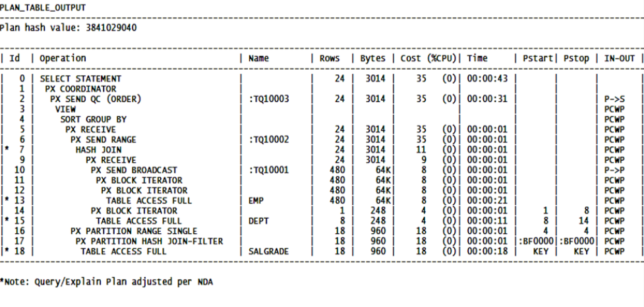644x307 pixels.
Task: Click the IN-OUT column header
Action: point(620,58)
